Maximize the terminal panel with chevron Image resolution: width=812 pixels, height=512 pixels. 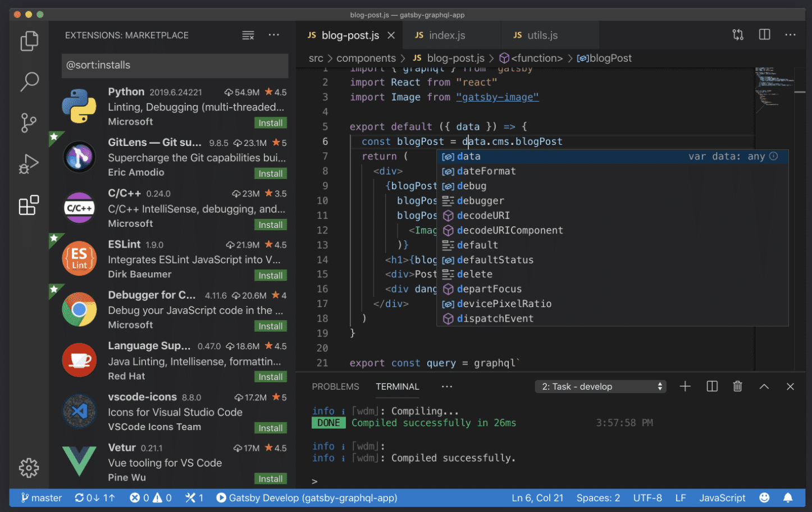764,386
